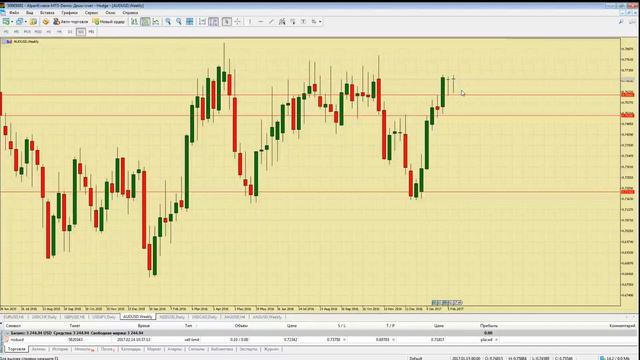This screenshot has width=640, height=360.
Task: Open the Вид menu
Action: coord(29,13)
